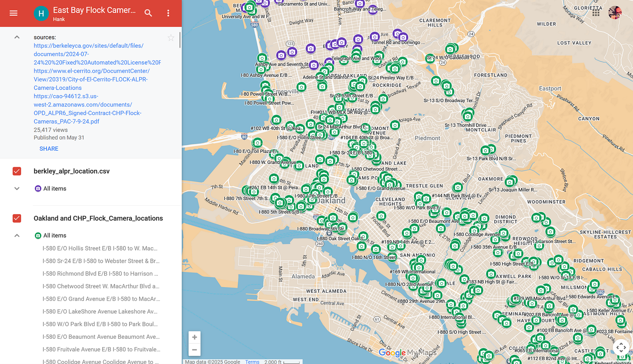This screenshot has height=364, width=633.
Task: Open the search icon in the header
Action: pos(148,13)
